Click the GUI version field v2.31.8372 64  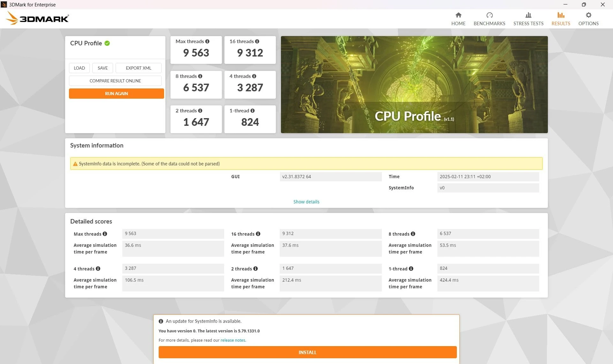click(x=331, y=177)
